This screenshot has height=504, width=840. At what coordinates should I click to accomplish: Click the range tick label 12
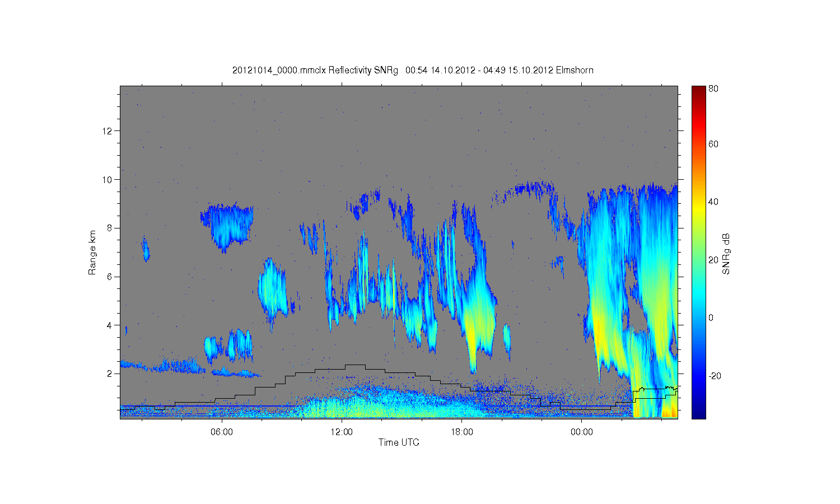click(x=108, y=131)
